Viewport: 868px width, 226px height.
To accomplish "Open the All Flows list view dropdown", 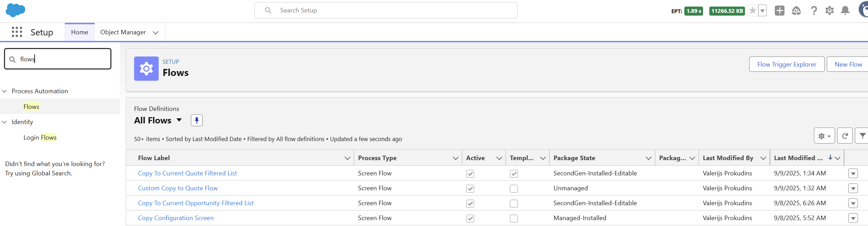I will pos(179,120).
